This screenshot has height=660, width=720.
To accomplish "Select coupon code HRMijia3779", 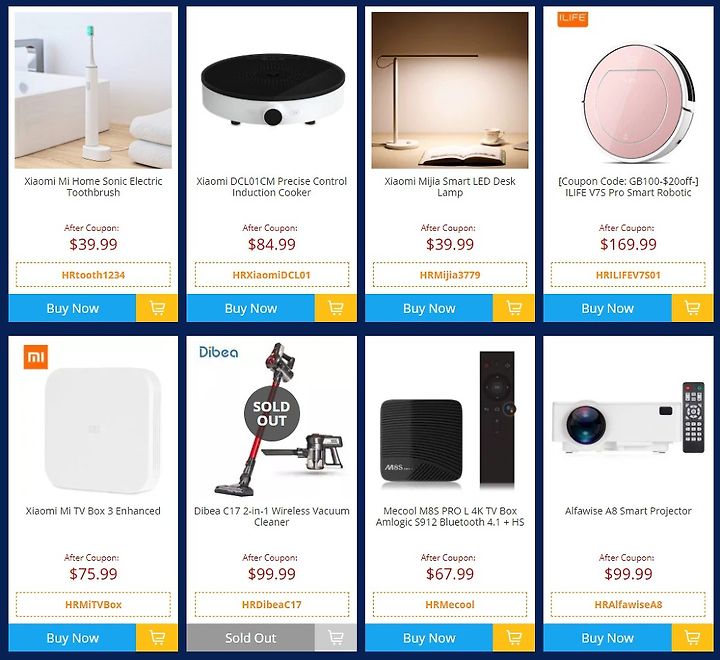I will click(450, 275).
